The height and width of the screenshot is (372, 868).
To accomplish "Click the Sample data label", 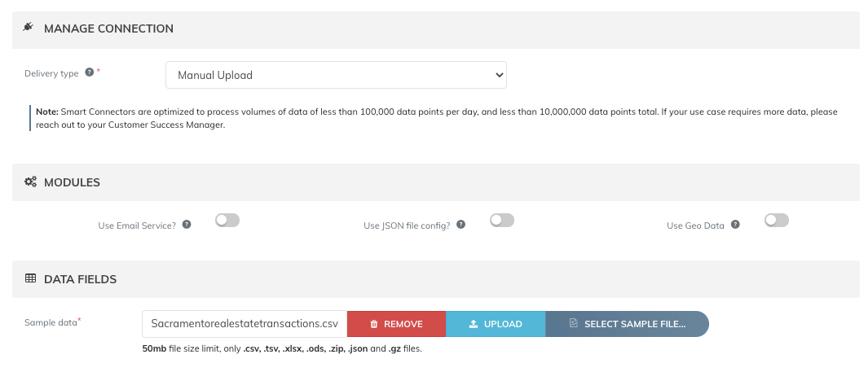I will click(51, 322).
